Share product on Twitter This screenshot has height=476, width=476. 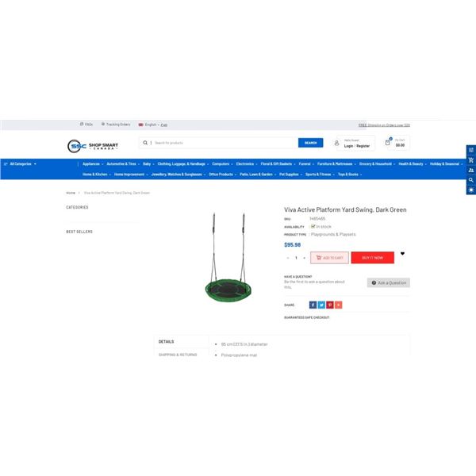click(x=321, y=305)
